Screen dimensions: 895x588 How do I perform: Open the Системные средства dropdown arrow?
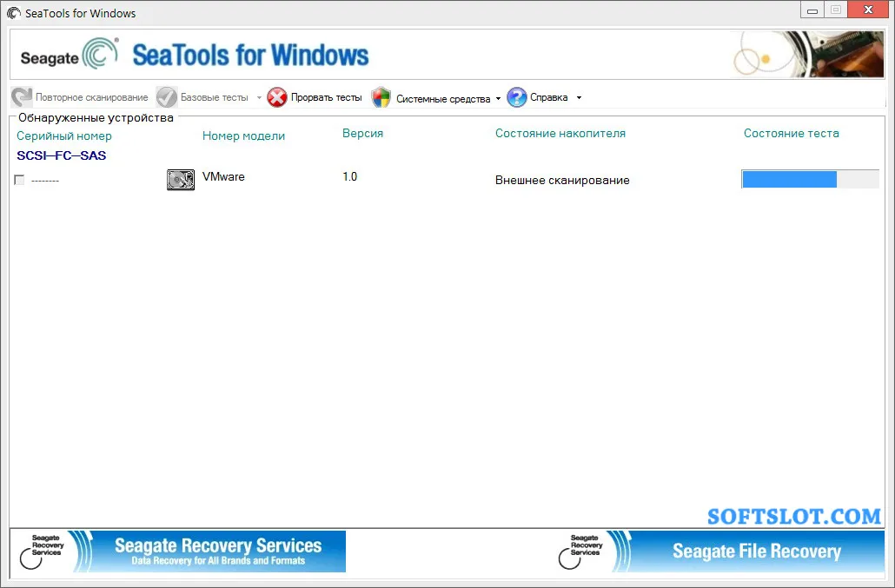(x=498, y=99)
